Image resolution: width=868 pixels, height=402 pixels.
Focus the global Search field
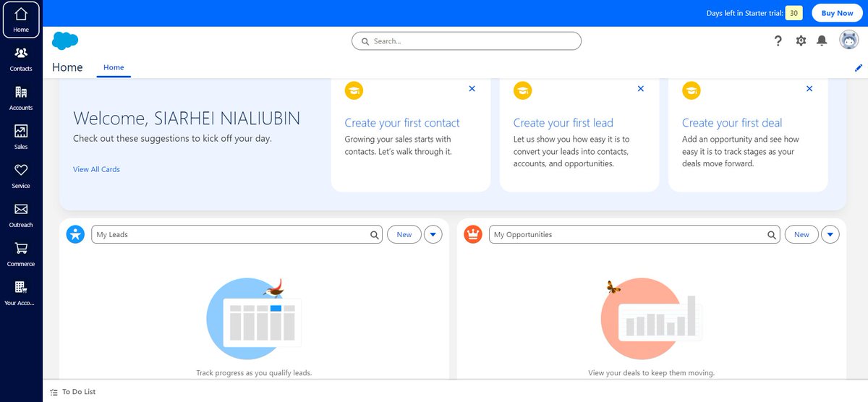pyautogui.click(x=467, y=41)
